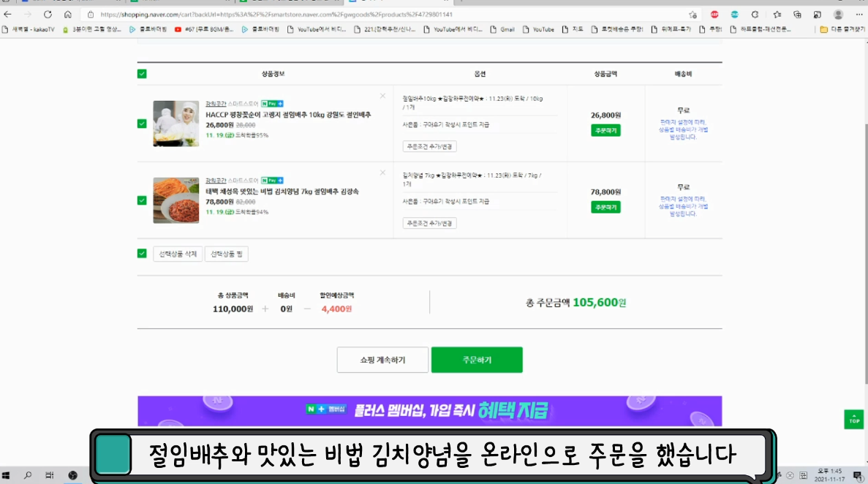This screenshot has width=868, height=484.
Task: Open the HACCP 평창꽃순이 절임배추 product title
Action: 288,115
